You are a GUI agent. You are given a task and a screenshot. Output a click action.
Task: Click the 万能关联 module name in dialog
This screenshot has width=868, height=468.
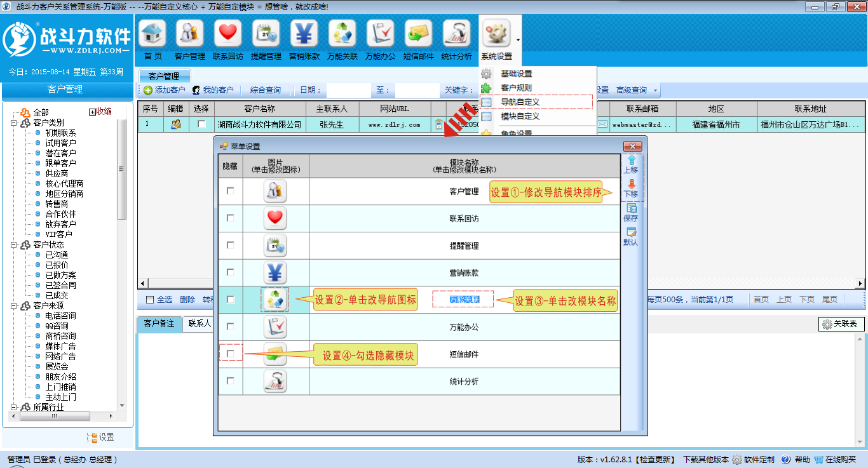(x=463, y=300)
